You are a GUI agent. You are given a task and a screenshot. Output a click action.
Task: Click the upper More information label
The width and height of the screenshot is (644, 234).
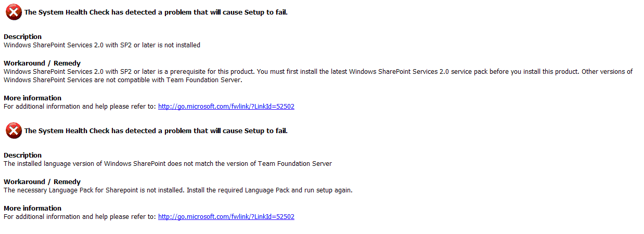pyautogui.click(x=32, y=98)
